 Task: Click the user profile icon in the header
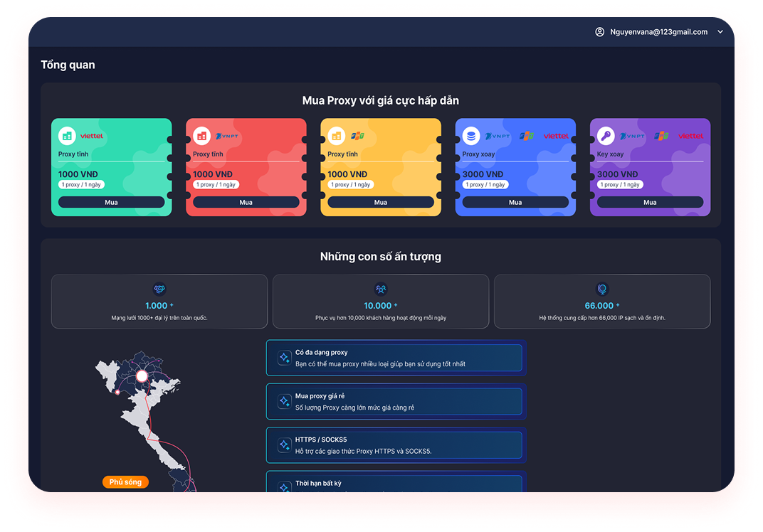(x=599, y=32)
